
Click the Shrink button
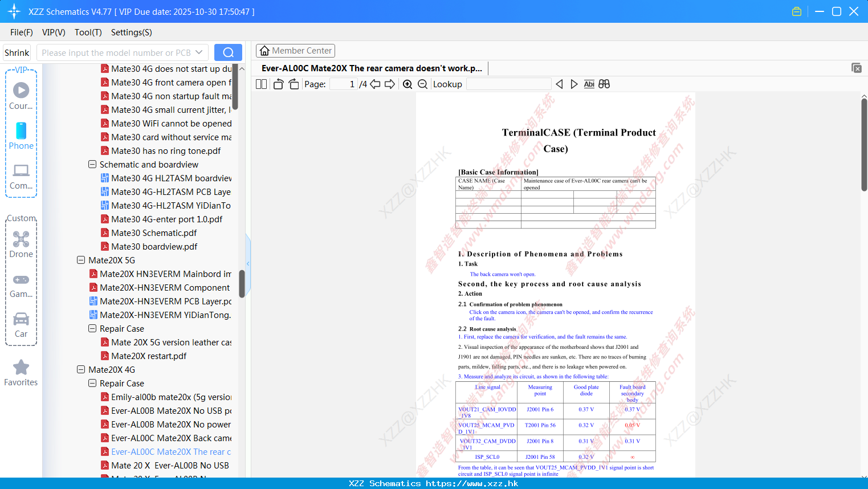point(17,52)
